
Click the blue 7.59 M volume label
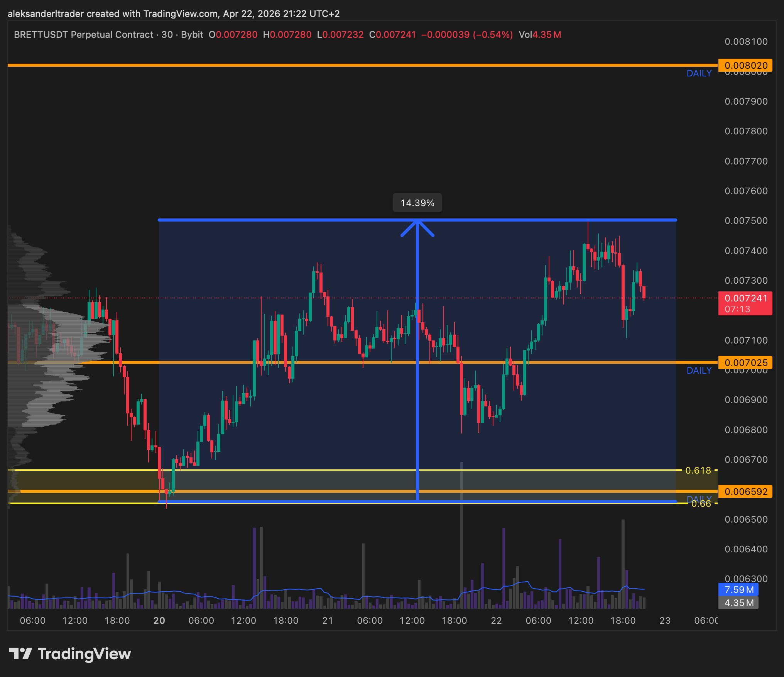point(738,589)
